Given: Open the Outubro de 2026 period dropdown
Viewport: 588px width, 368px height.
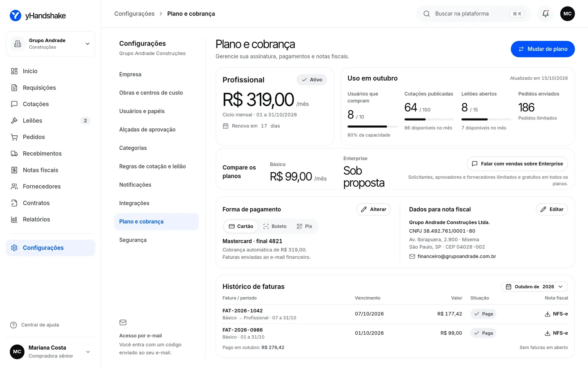Looking at the screenshot, I should coord(535,287).
